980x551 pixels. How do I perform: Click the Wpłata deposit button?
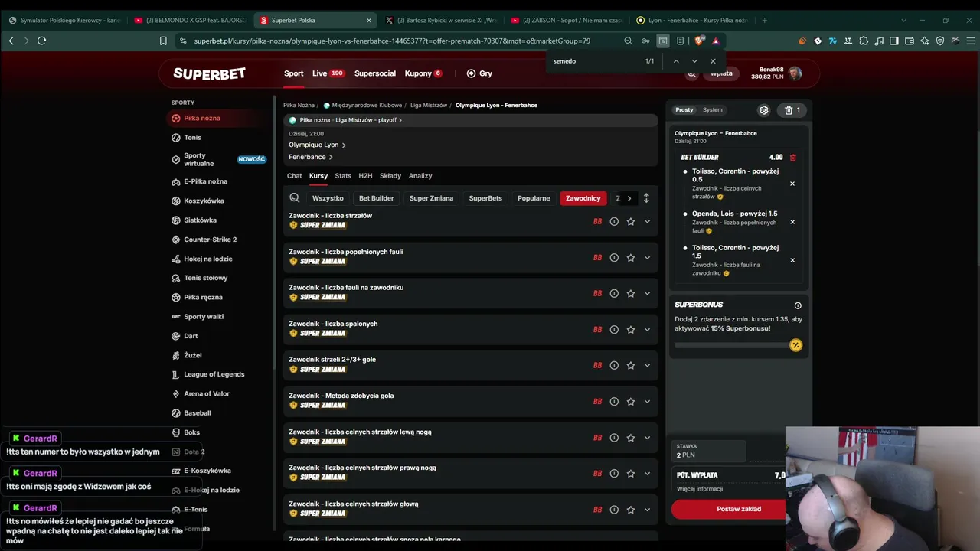coord(721,73)
